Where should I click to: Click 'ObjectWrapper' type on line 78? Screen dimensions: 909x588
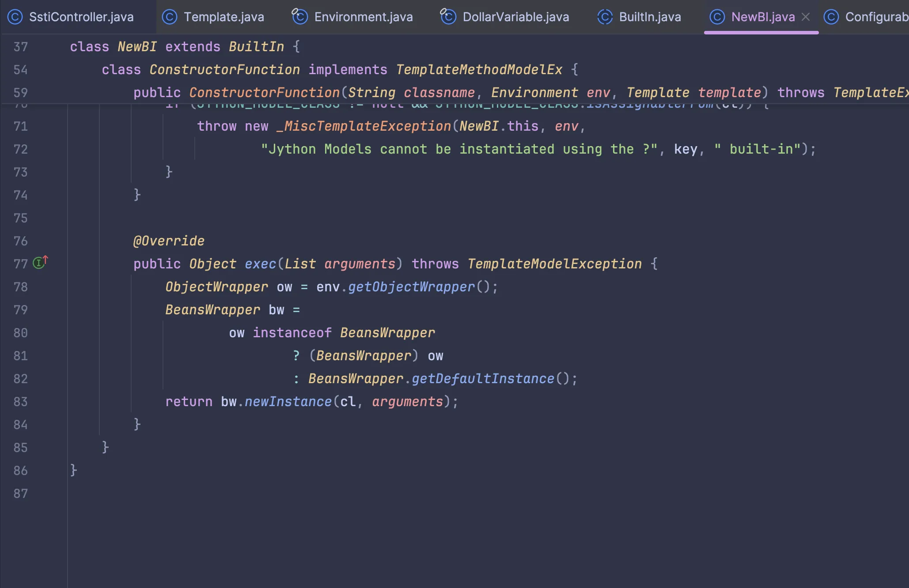(x=216, y=287)
